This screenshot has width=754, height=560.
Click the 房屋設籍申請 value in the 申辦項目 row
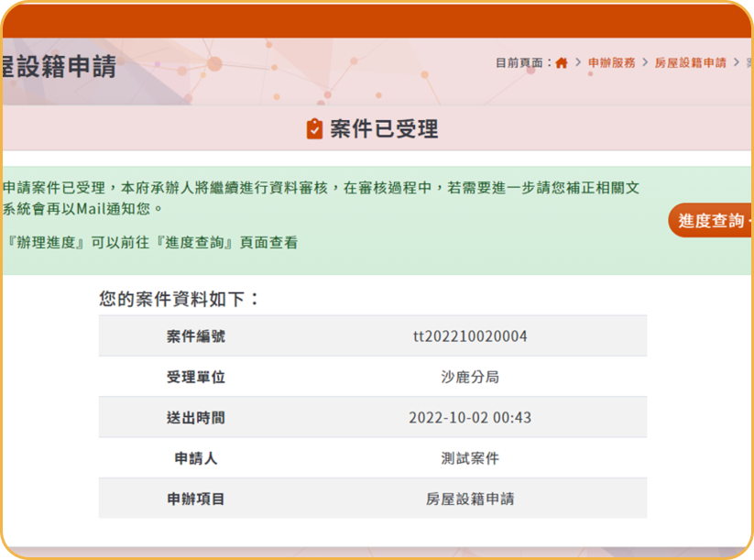(469, 499)
